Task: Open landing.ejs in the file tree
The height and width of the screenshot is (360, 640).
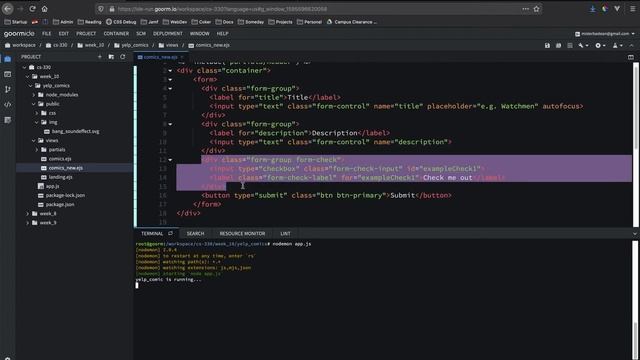Action: tap(60, 177)
